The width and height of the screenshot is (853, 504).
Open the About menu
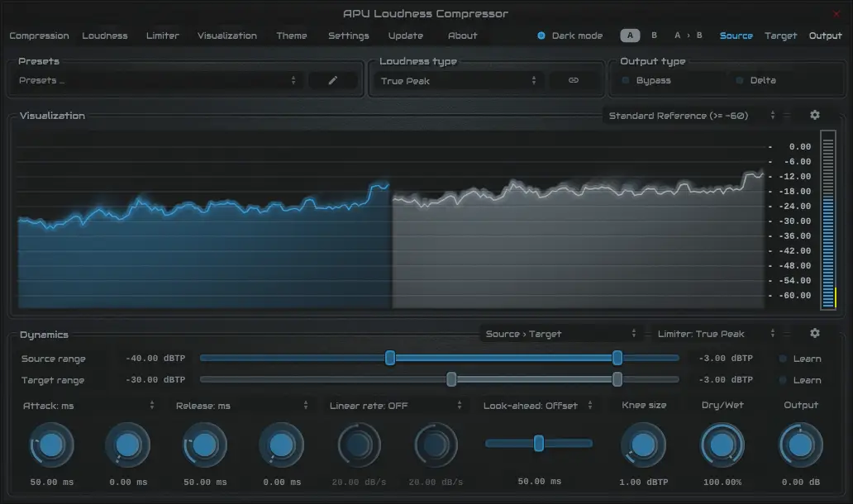462,36
